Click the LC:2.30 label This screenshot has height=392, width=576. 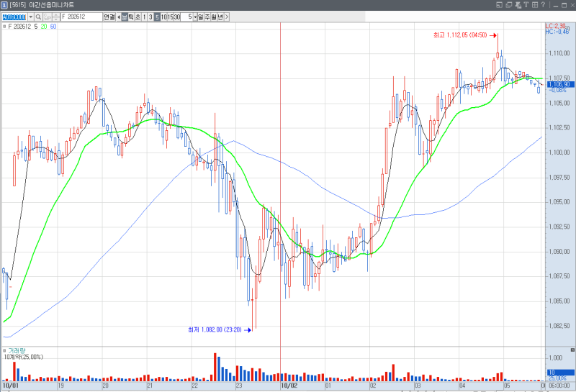(555, 26)
